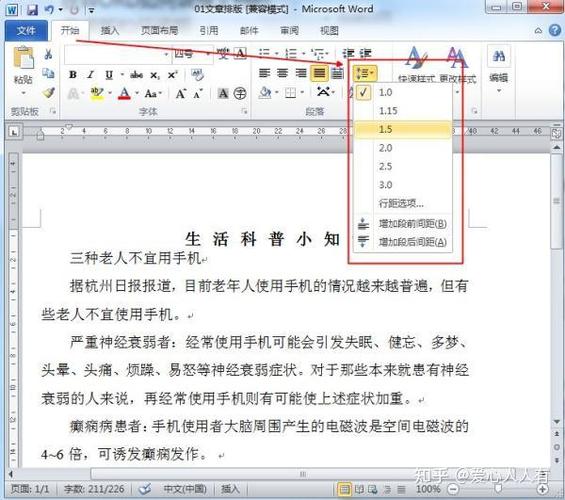
Task: Toggle subscript x₂ formatting
Action: (155, 75)
